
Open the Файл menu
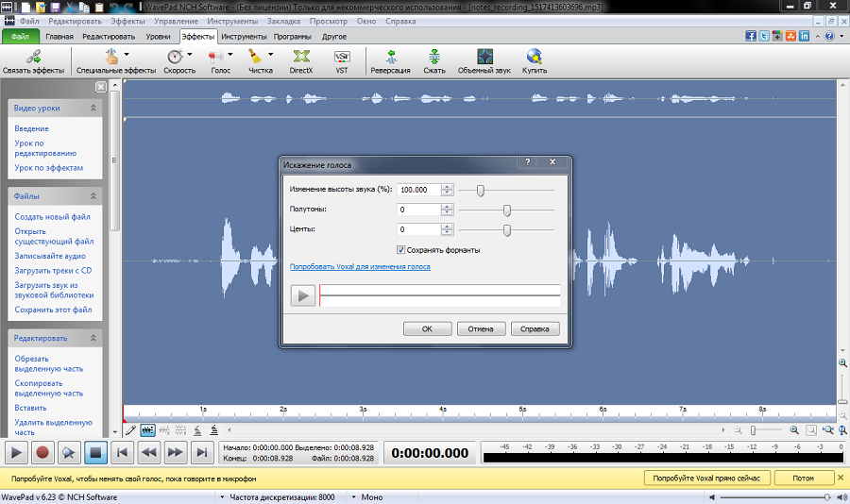(x=30, y=21)
